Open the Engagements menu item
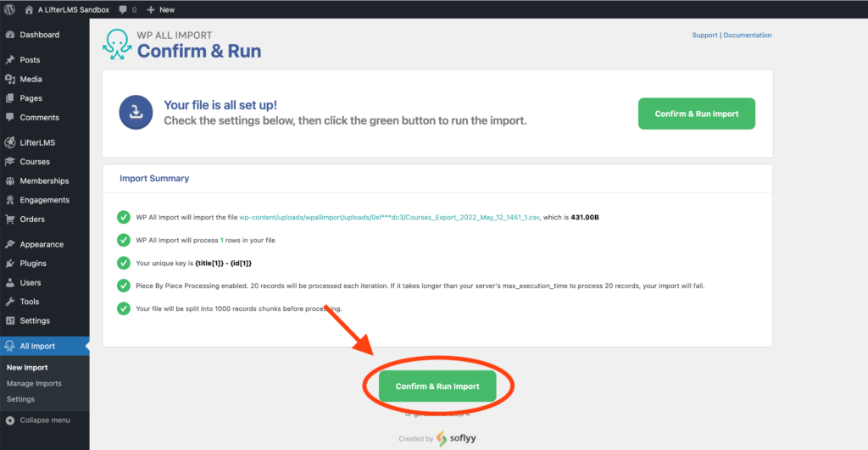This screenshot has height=450, width=868. (x=44, y=200)
